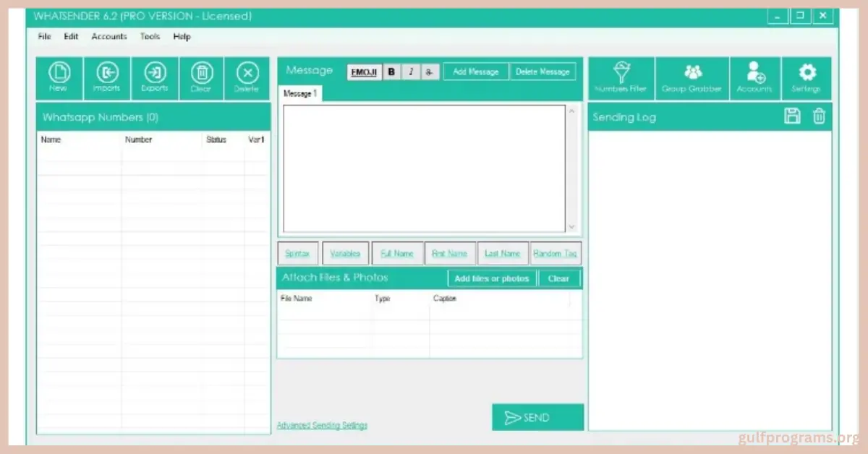Open WhatSender Settings
868x454 pixels.
point(806,77)
